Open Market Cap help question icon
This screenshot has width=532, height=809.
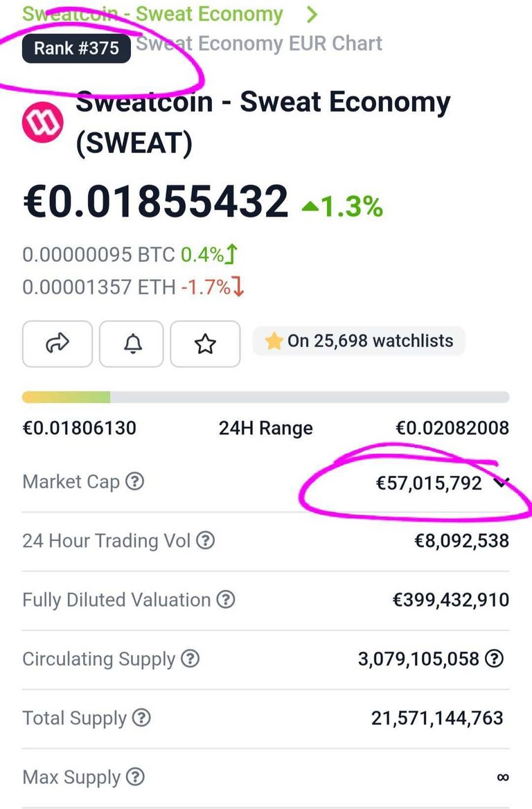[x=135, y=481]
